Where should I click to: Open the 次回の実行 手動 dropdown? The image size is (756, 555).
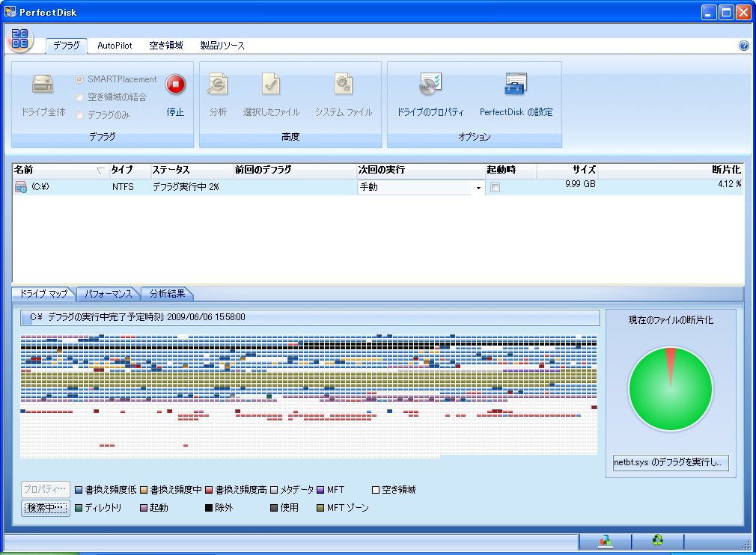478,188
